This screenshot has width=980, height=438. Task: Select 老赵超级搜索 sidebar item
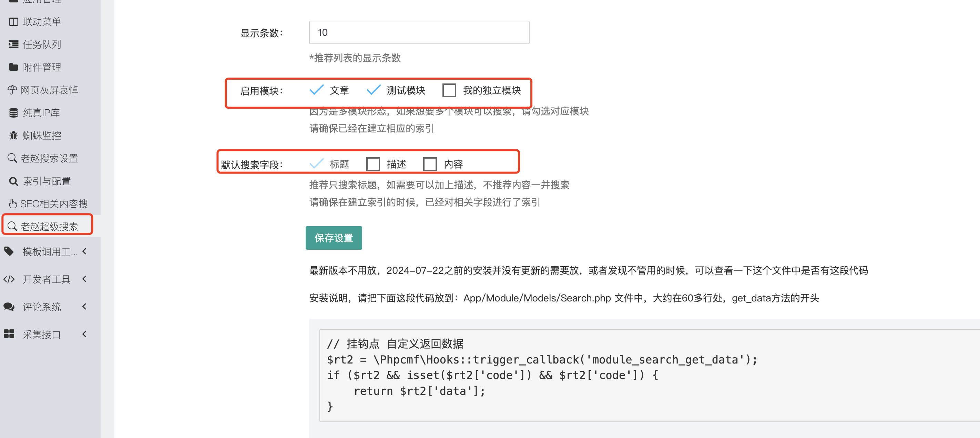pos(50,226)
